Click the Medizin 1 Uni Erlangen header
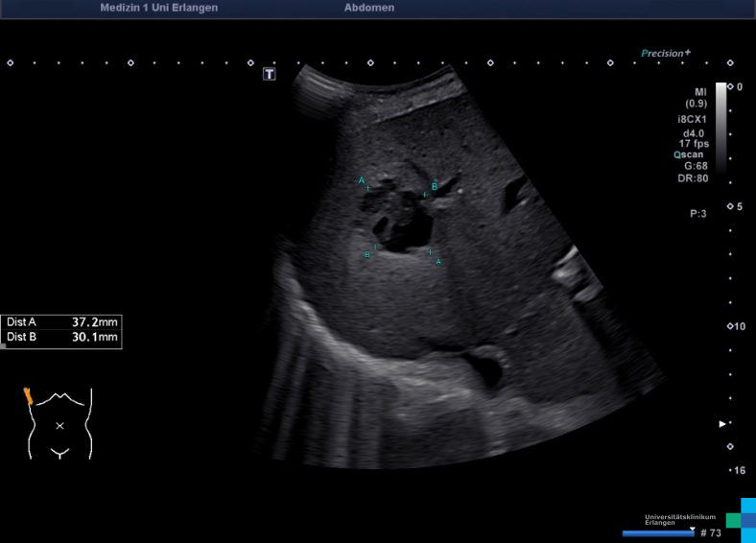Screen dimensions: 756x543 (x=158, y=8)
